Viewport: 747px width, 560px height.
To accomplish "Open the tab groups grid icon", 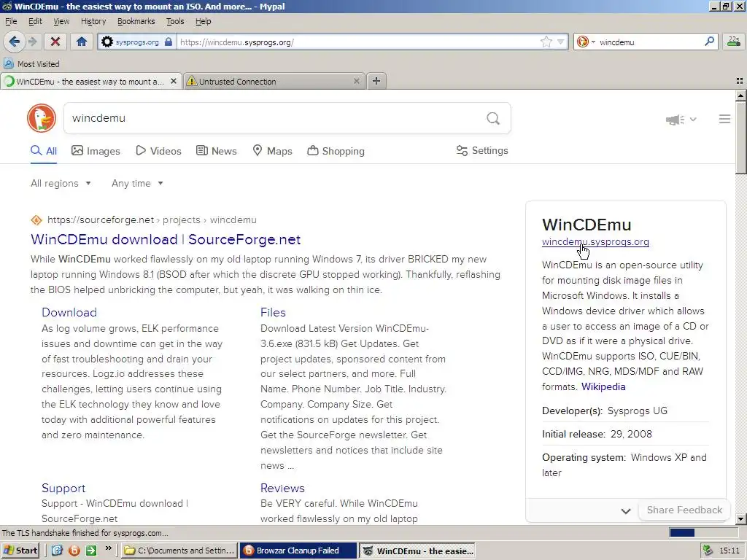I will coord(740,82).
